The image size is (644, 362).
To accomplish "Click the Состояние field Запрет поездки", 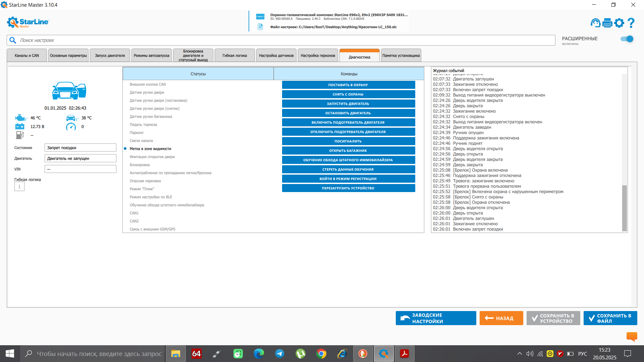I will (80, 147).
